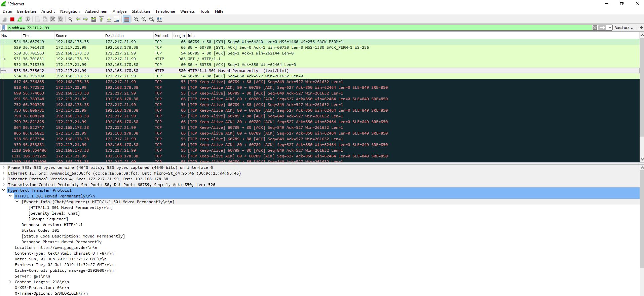Reset text zoom to normal size
The width and height of the screenshot is (644, 296).
152,19
